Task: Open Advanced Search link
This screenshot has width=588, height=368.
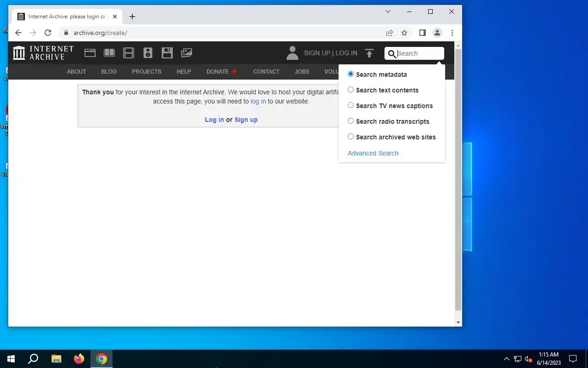Action: point(373,153)
